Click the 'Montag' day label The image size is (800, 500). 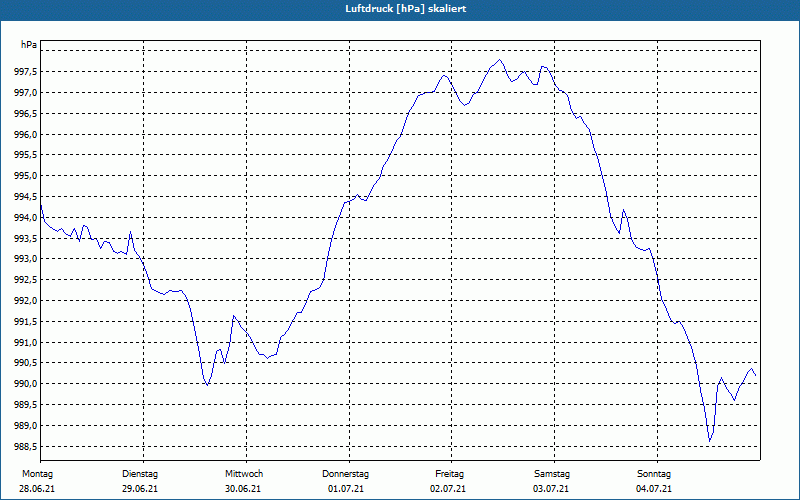37,474
